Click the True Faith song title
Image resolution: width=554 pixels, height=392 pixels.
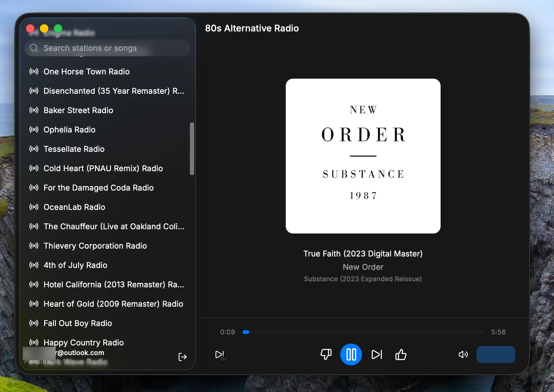[363, 253]
